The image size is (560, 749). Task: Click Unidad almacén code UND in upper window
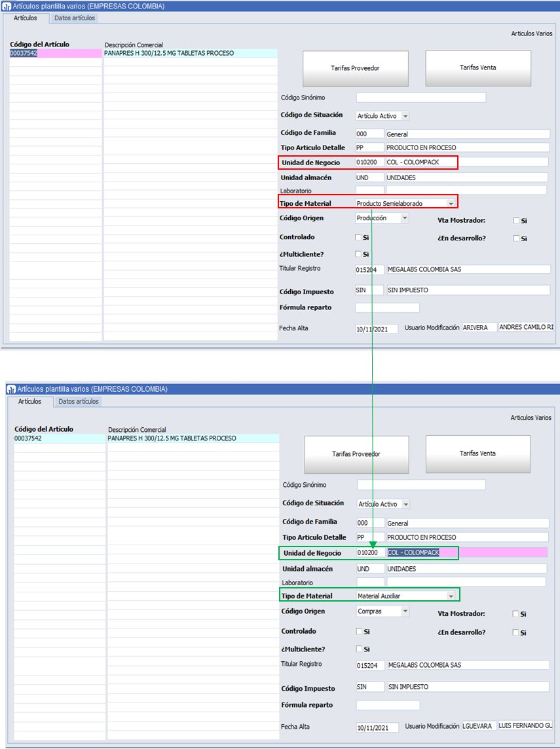point(369,178)
